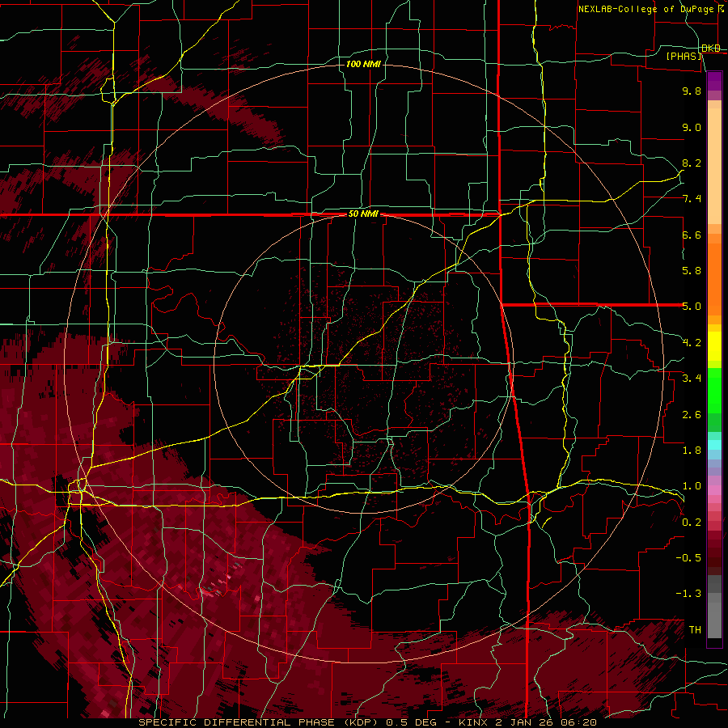Pick the cyan color bar segment

point(714,445)
